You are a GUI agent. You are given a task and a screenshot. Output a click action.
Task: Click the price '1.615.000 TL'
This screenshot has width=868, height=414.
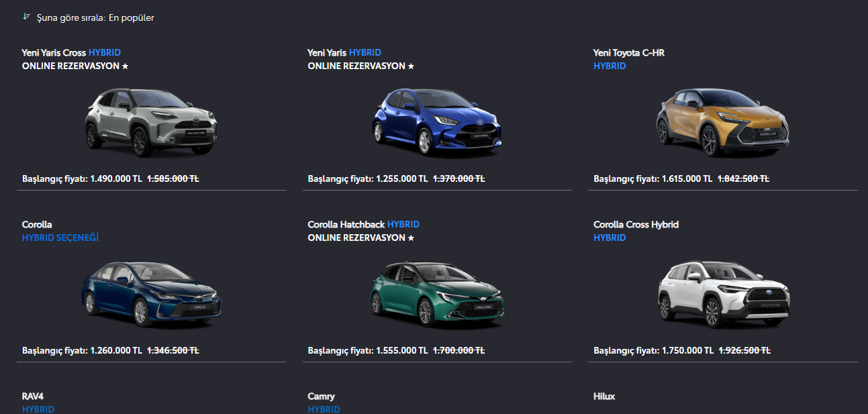[x=687, y=178]
